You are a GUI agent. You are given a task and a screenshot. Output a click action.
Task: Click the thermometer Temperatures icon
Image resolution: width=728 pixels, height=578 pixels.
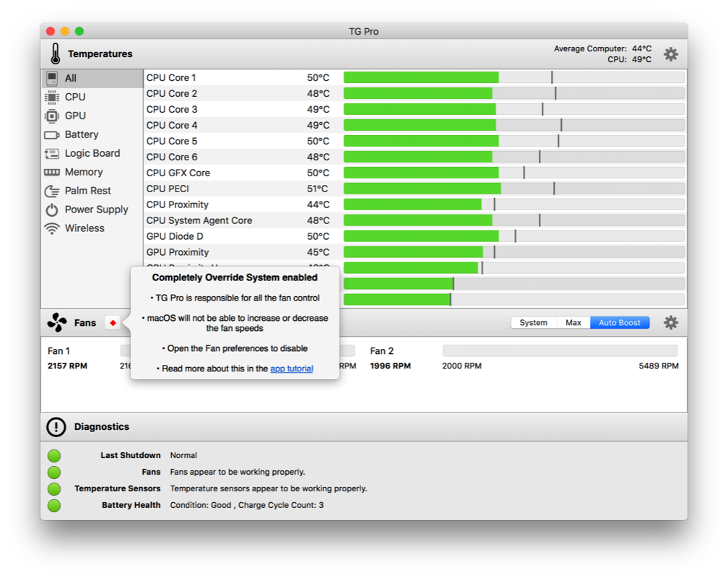56,53
